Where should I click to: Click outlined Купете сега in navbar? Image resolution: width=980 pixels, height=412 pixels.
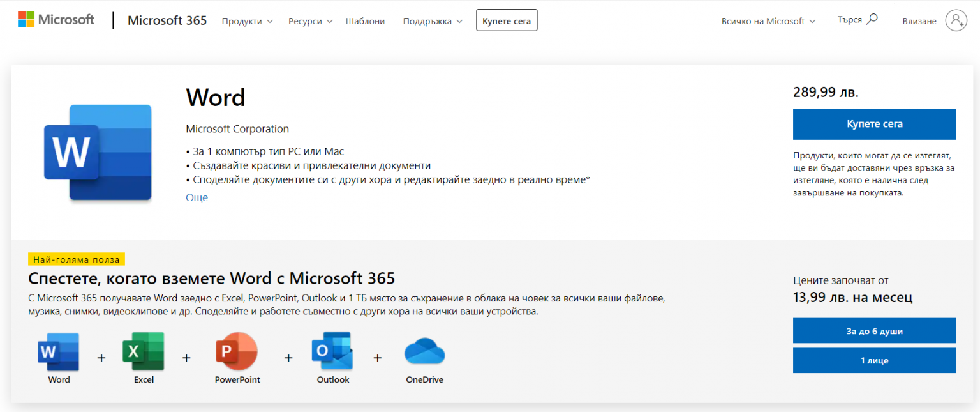coord(507,20)
